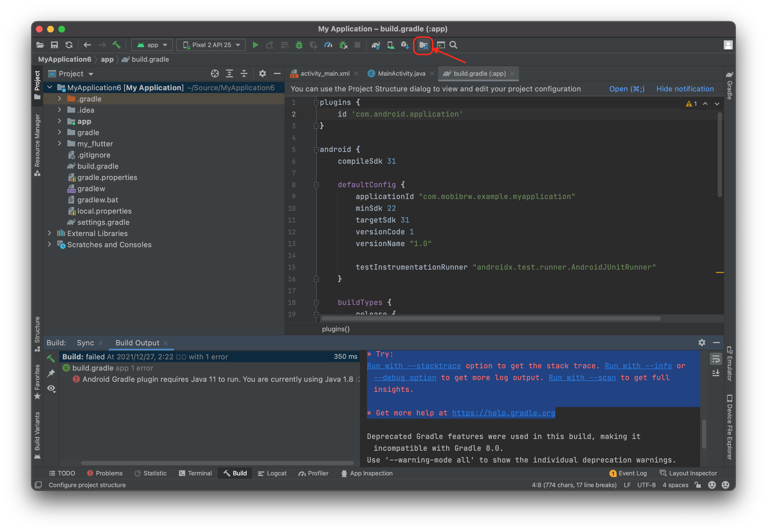Open Build panel gear settings
The width and height of the screenshot is (767, 532).
point(702,343)
